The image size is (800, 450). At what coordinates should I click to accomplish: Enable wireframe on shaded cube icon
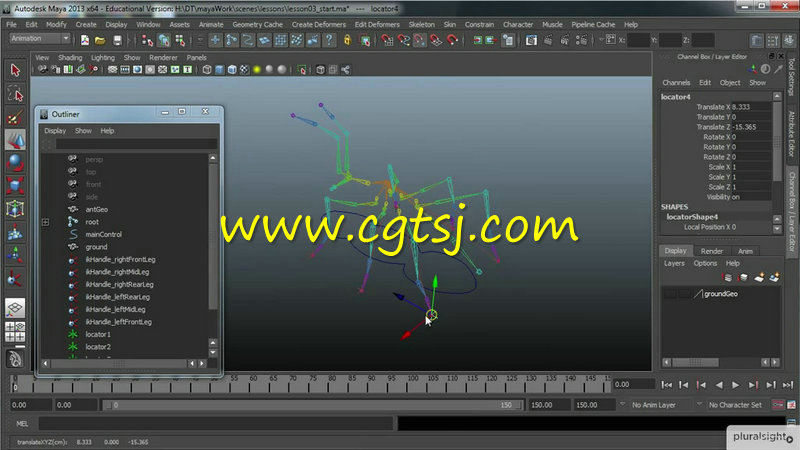232,70
